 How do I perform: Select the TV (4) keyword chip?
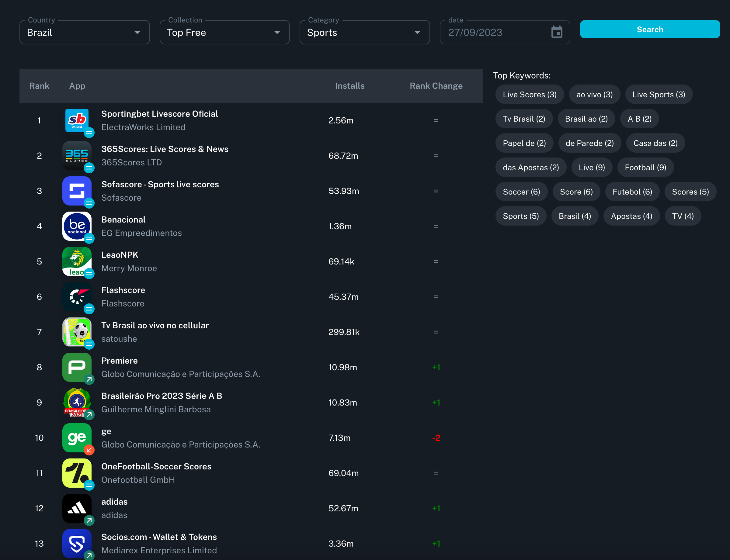point(683,216)
